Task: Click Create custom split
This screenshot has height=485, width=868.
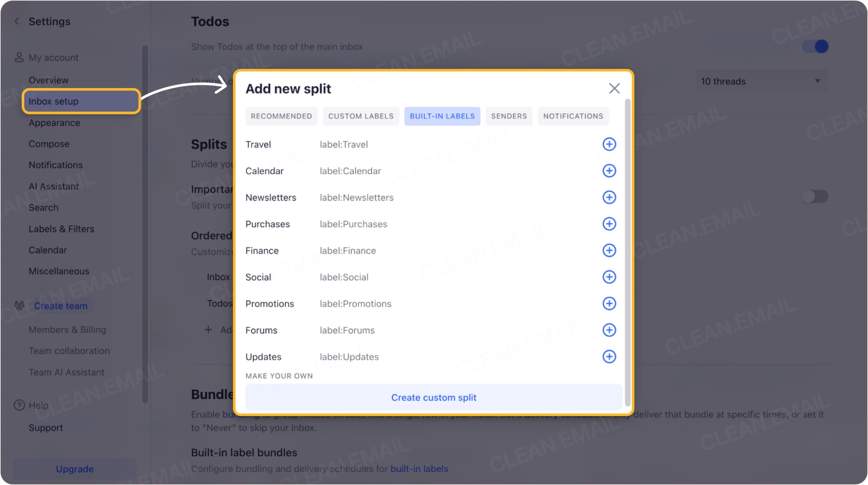Action: (434, 398)
